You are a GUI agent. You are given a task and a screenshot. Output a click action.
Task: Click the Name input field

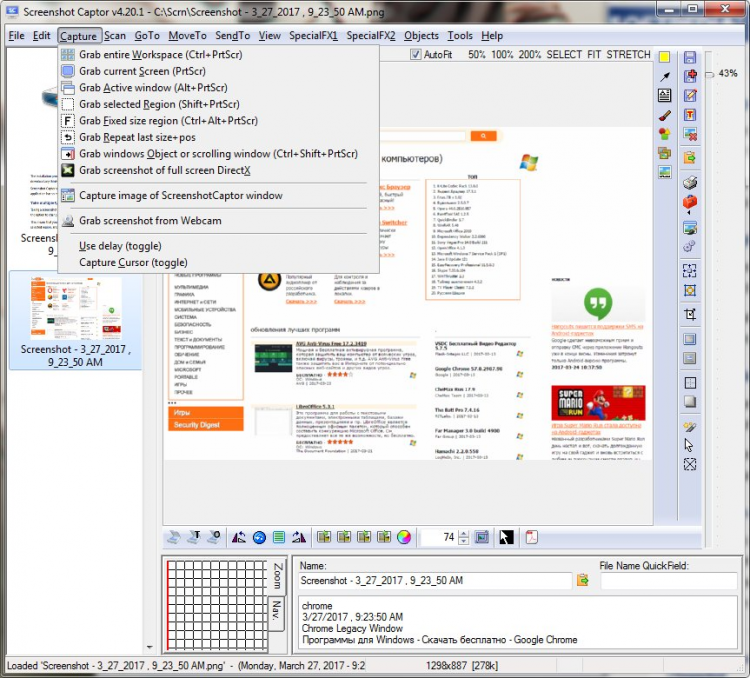(x=434, y=580)
